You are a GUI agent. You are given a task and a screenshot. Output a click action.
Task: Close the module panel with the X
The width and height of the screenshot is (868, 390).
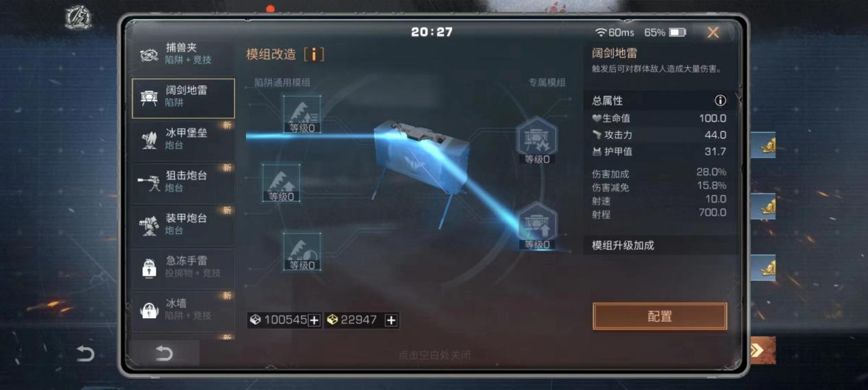[713, 32]
